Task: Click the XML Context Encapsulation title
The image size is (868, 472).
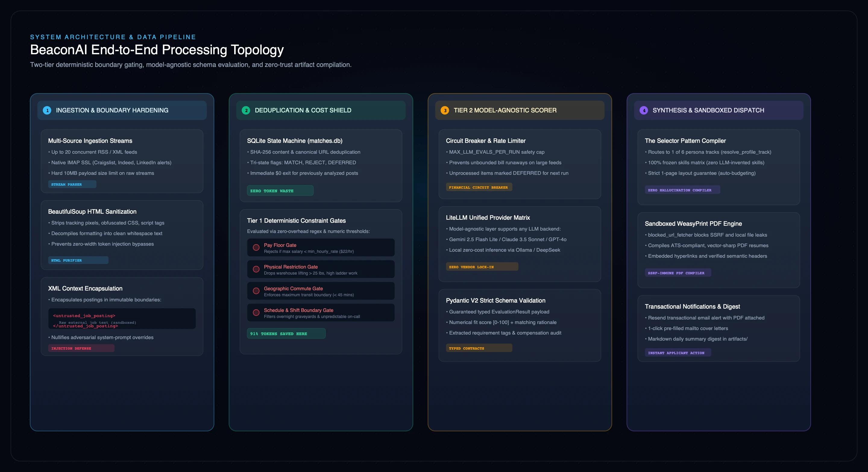Action: click(x=85, y=288)
